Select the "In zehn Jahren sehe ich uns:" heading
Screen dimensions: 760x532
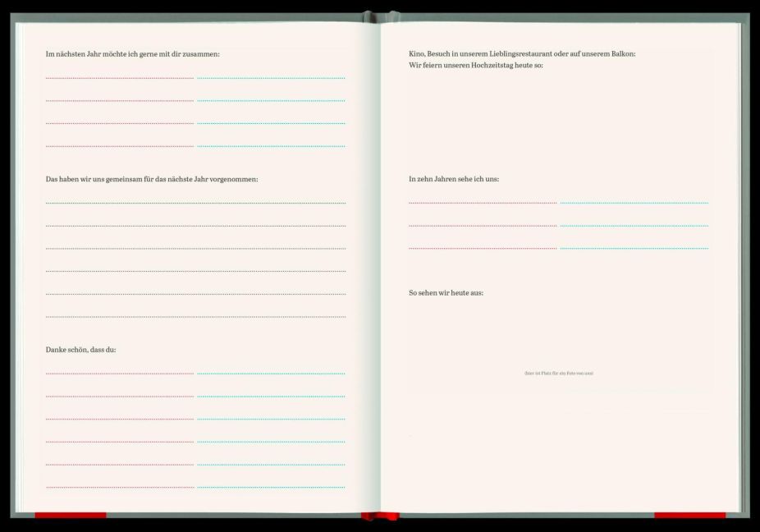click(x=454, y=179)
